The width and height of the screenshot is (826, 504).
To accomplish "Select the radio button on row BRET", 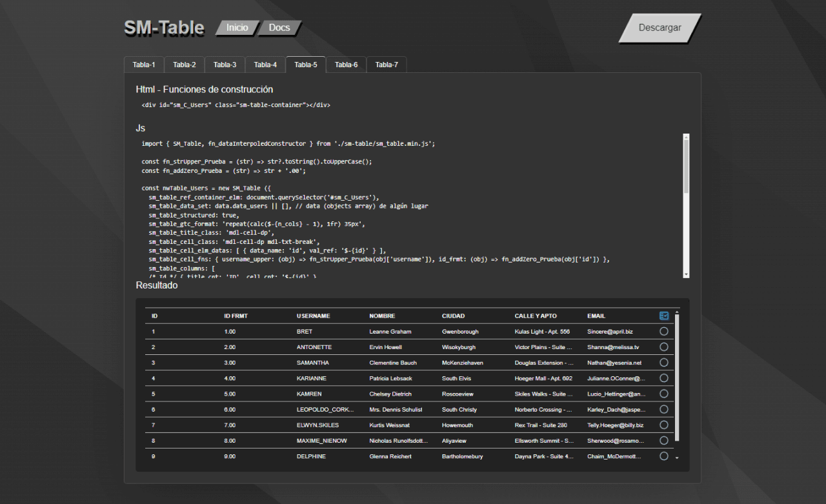I will pos(663,331).
